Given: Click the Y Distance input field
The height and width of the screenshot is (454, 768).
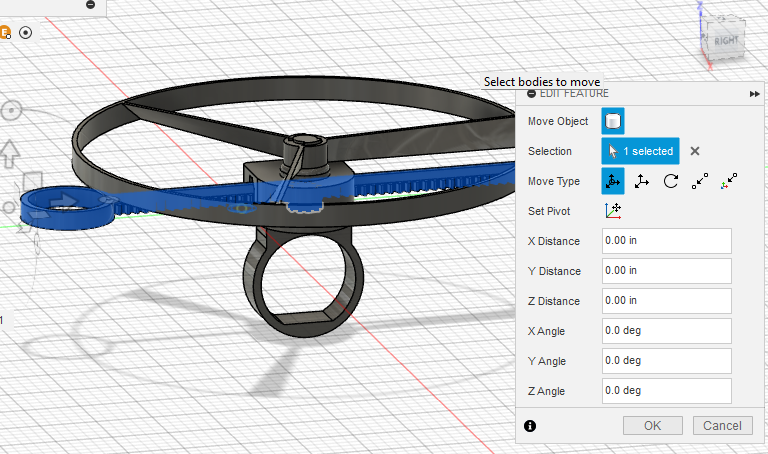Looking at the screenshot, I should click(667, 270).
